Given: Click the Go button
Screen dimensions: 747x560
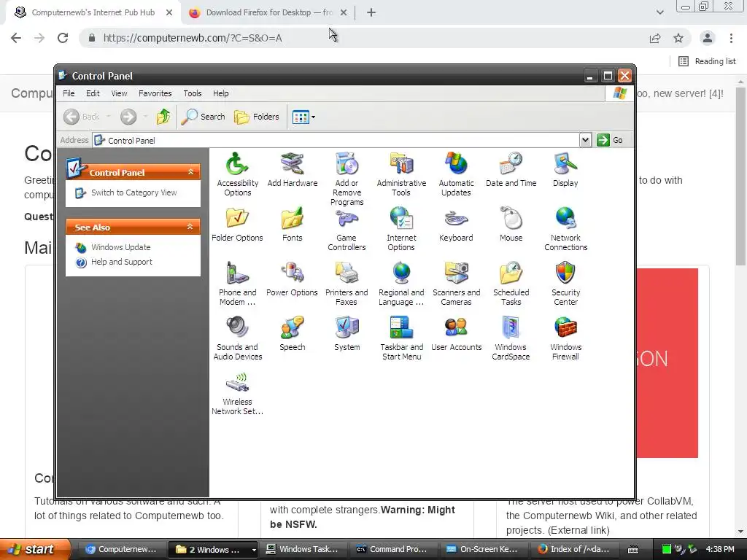Looking at the screenshot, I should [x=611, y=140].
